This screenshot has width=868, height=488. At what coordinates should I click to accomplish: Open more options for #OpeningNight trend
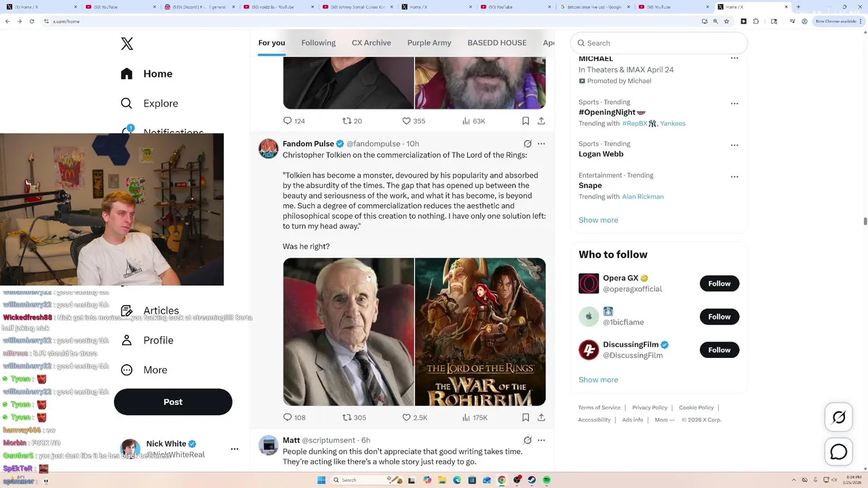pos(734,104)
